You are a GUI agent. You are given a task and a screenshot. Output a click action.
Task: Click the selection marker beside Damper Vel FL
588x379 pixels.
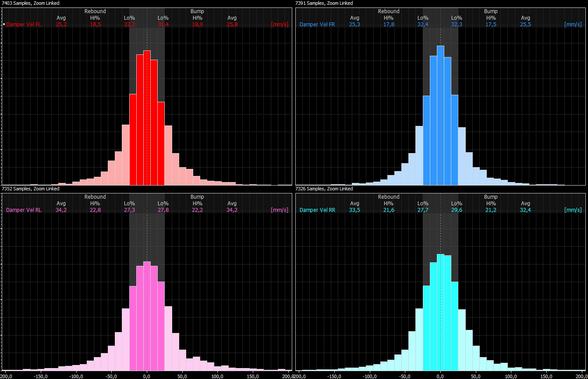point(4,25)
